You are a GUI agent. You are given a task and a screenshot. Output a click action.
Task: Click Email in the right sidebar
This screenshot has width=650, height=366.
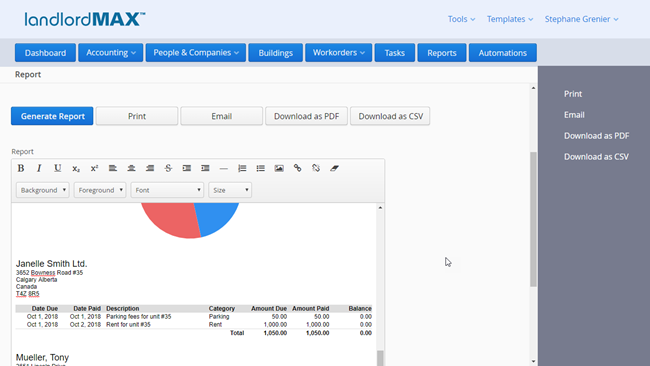[x=574, y=115]
